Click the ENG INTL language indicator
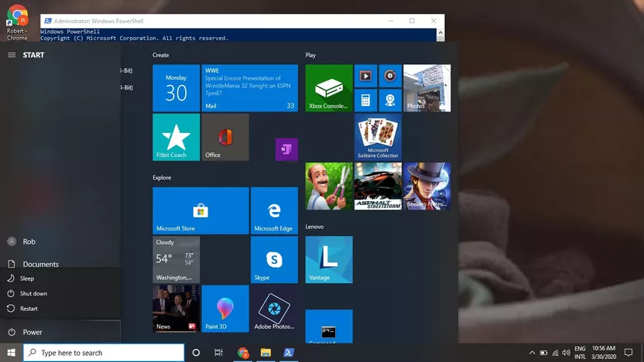 coord(580,353)
